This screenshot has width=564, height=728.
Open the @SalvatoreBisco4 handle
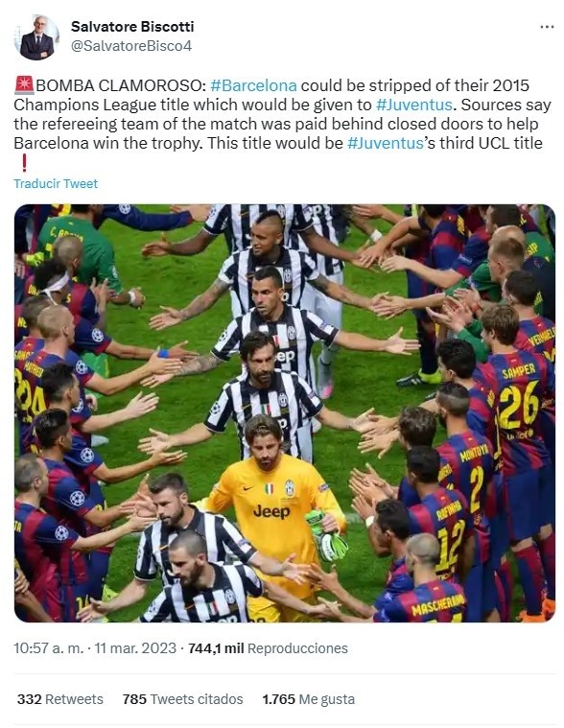[x=131, y=46]
